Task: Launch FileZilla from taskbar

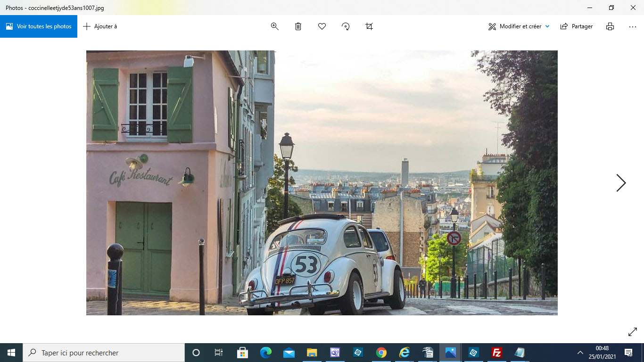Action: coord(496,353)
